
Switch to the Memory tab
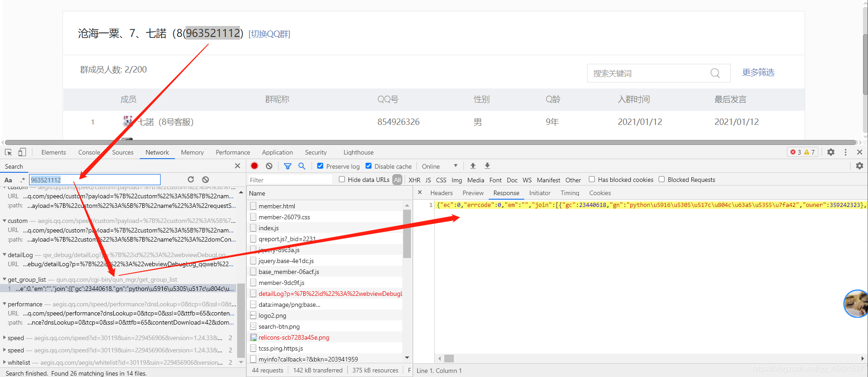(192, 152)
